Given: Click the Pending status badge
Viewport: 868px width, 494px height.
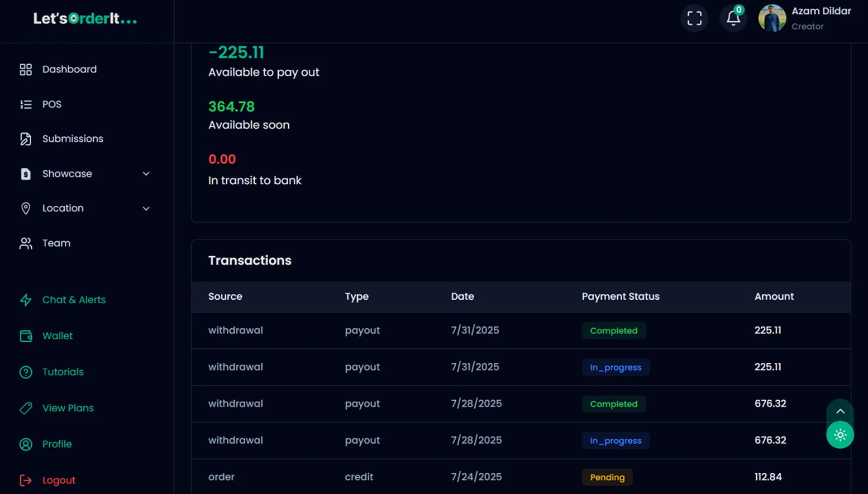Looking at the screenshot, I should 607,477.
